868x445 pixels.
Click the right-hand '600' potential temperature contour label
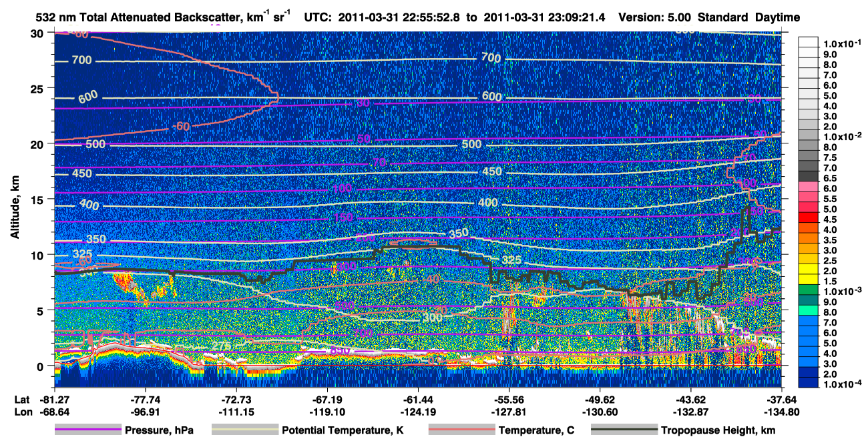pyautogui.click(x=491, y=97)
